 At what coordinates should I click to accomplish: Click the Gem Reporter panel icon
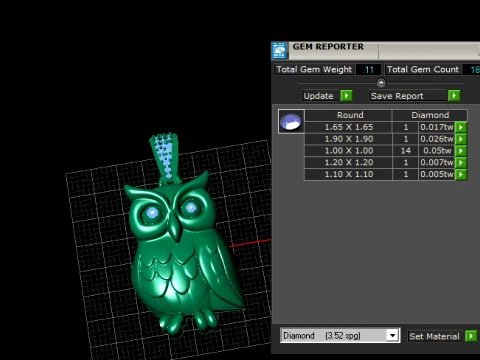click(x=279, y=50)
